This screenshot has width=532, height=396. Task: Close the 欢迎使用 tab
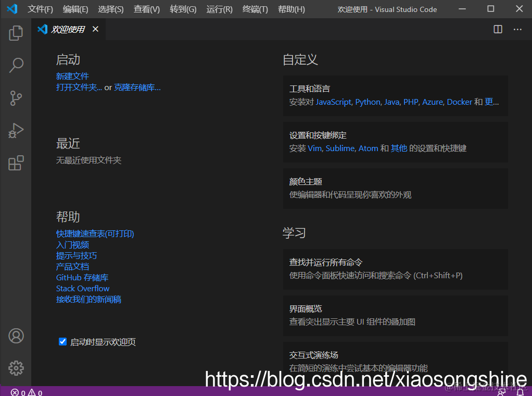(x=95, y=29)
